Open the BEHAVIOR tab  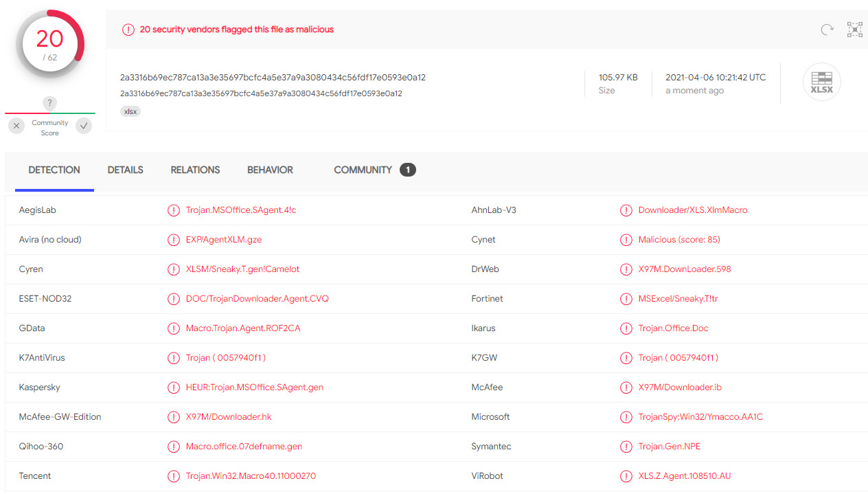[270, 170]
